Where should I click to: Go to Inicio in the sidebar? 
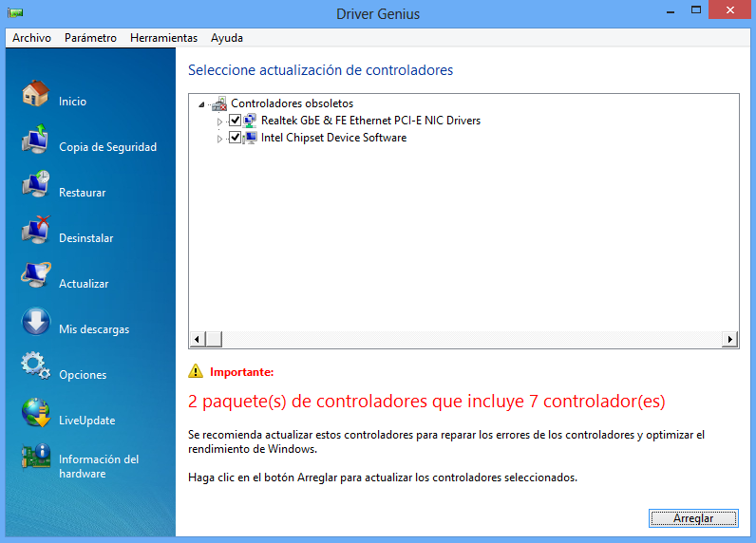73,102
